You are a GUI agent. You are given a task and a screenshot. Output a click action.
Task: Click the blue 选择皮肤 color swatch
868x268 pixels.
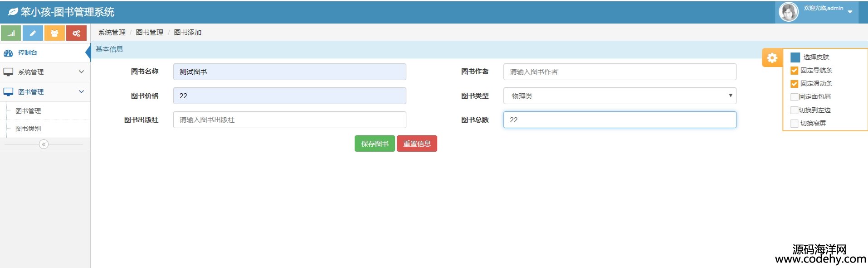pyautogui.click(x=795, y=57)
